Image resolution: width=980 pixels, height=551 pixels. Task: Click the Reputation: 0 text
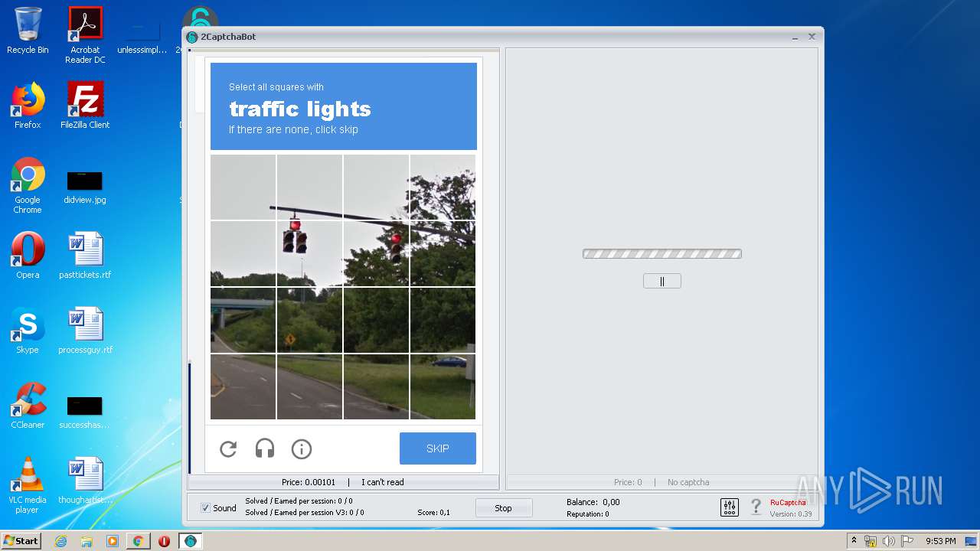tap(588, 514)
